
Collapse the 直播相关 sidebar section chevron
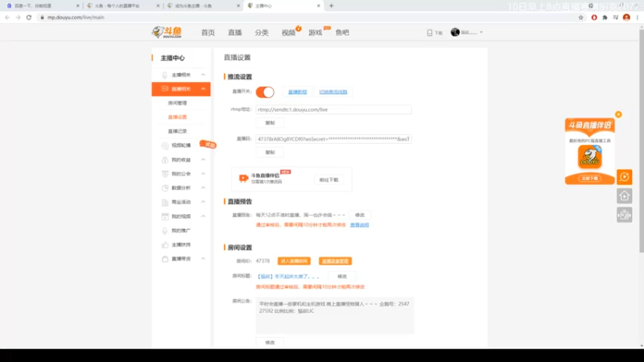(x=204, y=88)
